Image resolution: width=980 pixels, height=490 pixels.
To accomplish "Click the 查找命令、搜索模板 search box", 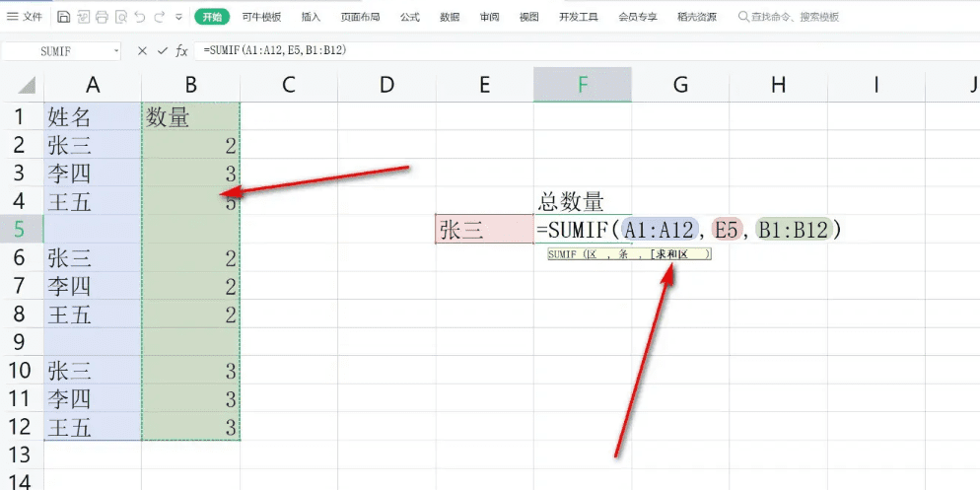I will [x=789, y=17].
